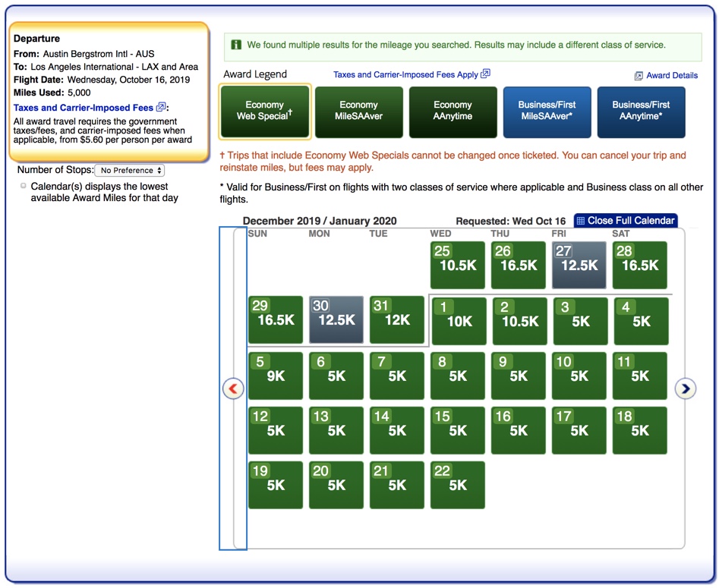Choose December 31 at 12K miles

click(x=396, y=319)
